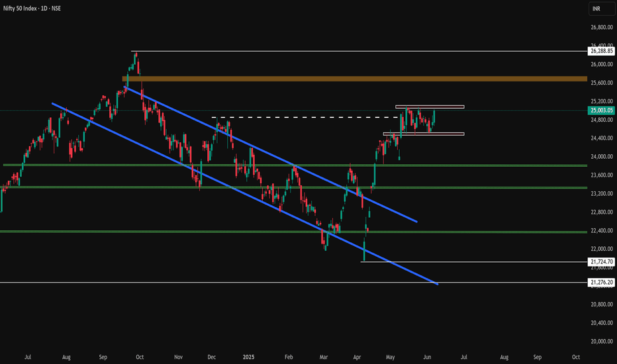Image resolution: width=617 pixels, height=364 pixels.
Task: Select the white dashed horizontal line
Action: tap(305, 117)
